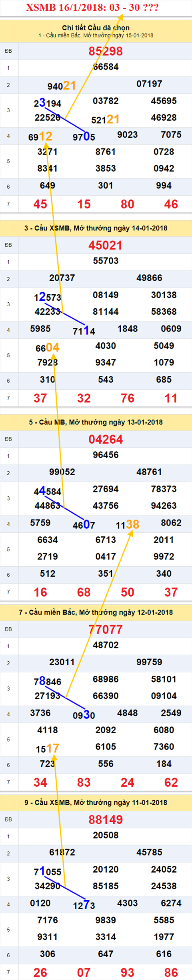Select special prize number 88149
Viewport: 192px width, 980px height.
[106, 819]
